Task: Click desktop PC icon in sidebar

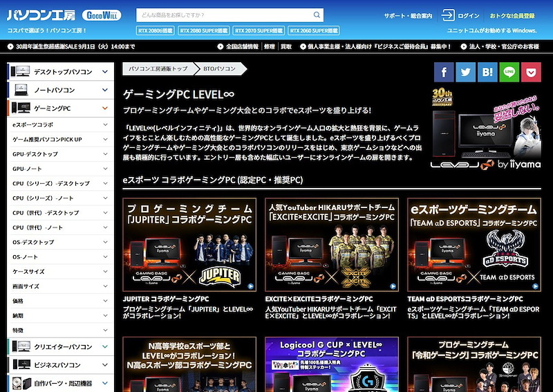Action: 21,71
